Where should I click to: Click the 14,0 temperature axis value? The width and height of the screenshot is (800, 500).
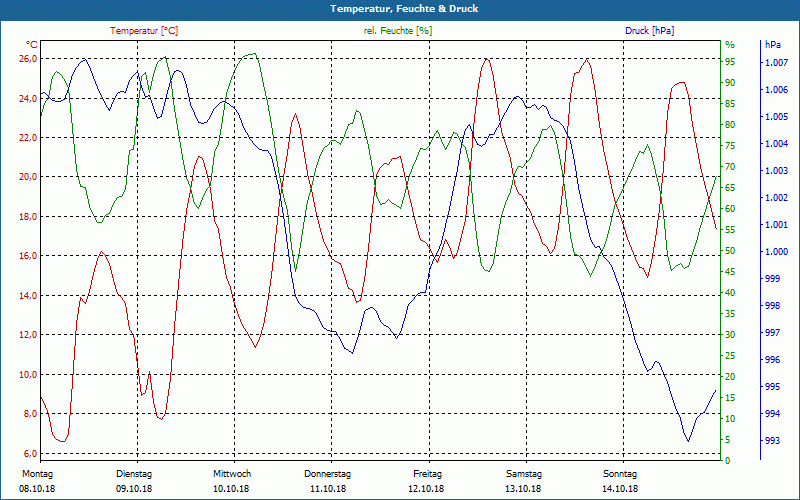28,295
